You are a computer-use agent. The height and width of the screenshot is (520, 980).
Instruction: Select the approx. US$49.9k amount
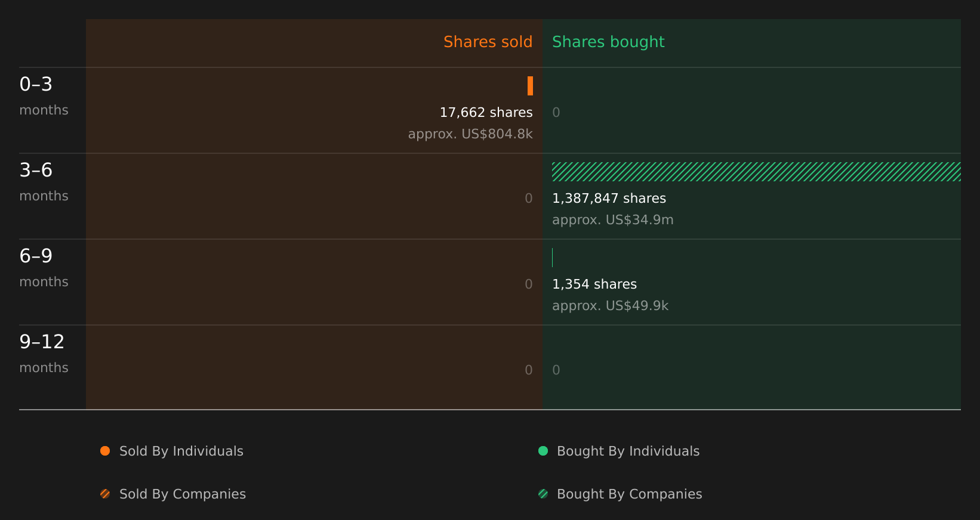[x=610, y=306]
